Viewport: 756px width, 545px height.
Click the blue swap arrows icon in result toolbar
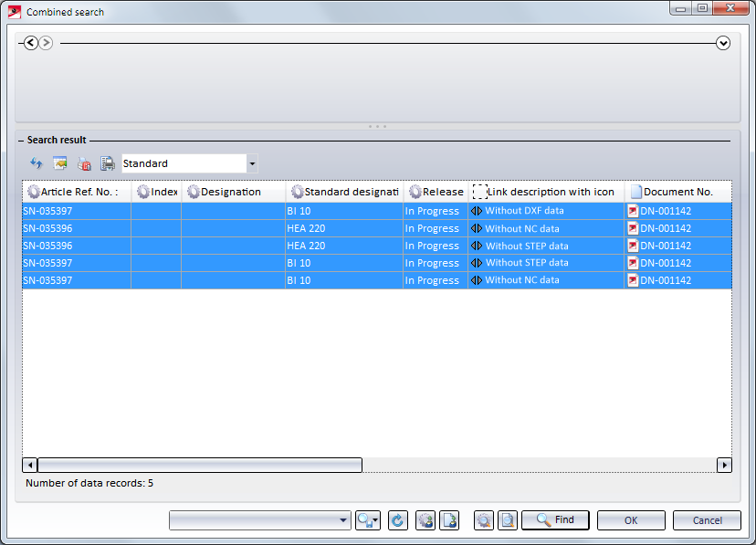pyautogui.click(x=37, y=163)
